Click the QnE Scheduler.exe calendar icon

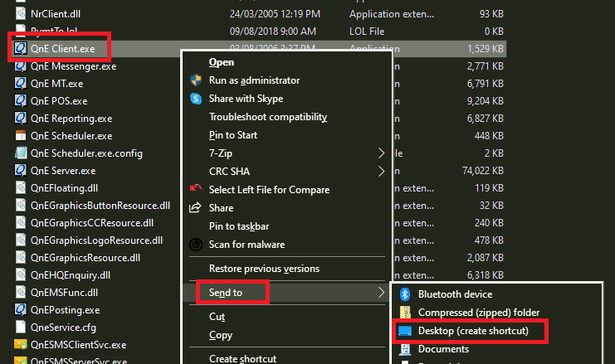21,136
